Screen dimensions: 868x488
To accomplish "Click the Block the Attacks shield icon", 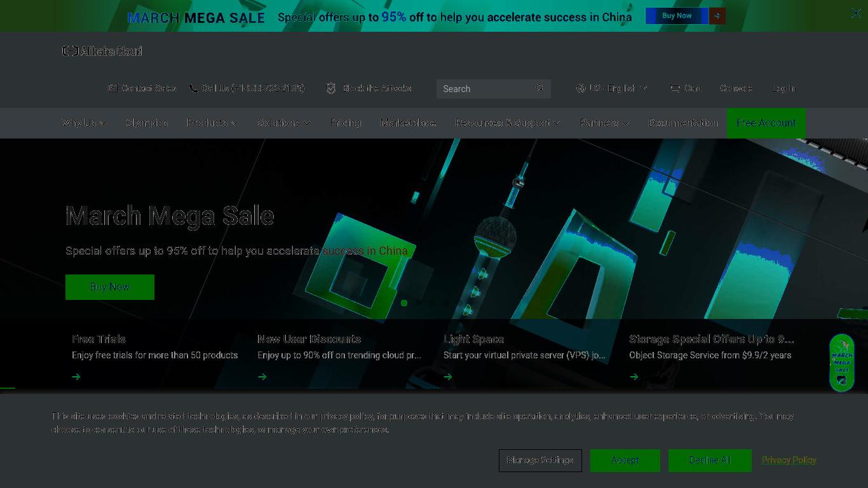I will click(x=330, y=88).
